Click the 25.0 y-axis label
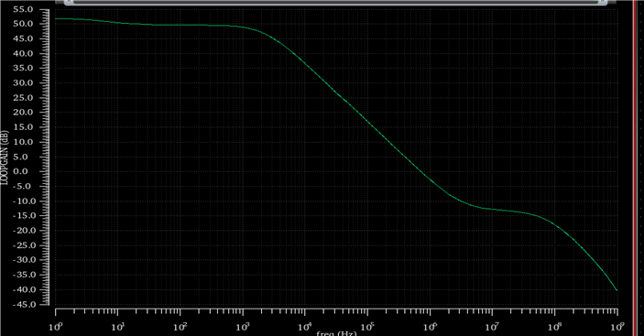This screenshot has height=336, width=644. click(x=23, y=98)
